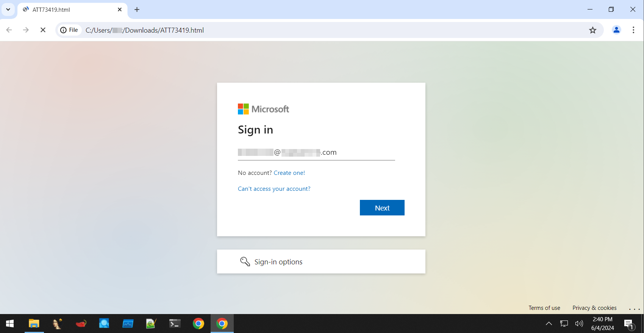This screenshot has width=644, height=333.
Task: Close the ATT73419.html tab
Action: (120, 9)
